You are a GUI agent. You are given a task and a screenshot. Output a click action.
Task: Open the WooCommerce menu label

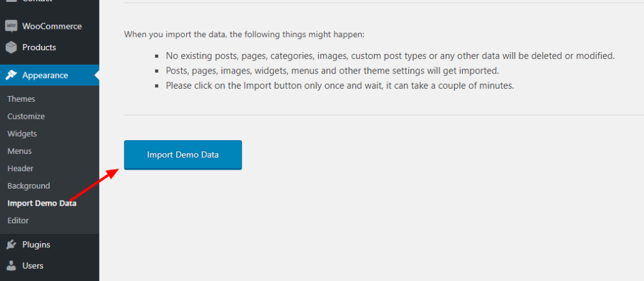pos(52,26)
